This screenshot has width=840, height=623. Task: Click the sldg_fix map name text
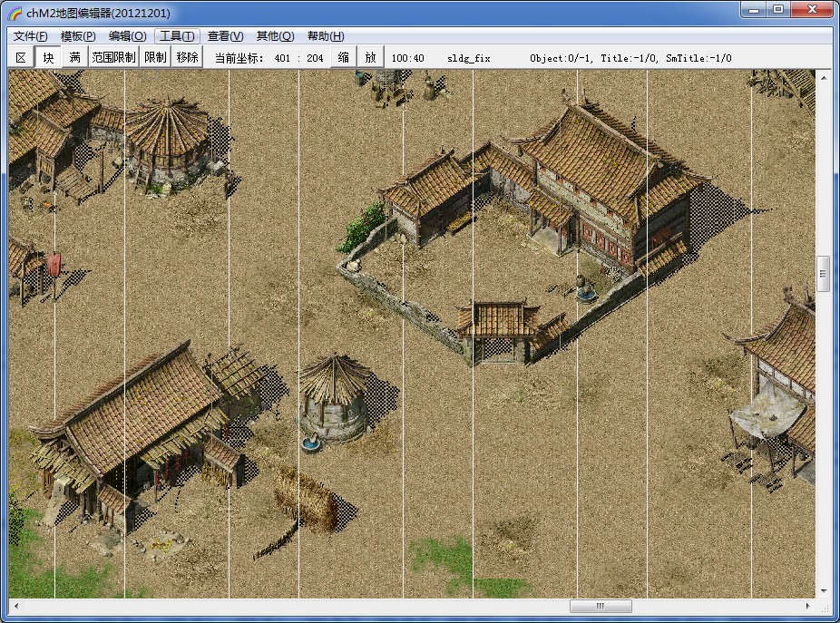pos(469,58)
